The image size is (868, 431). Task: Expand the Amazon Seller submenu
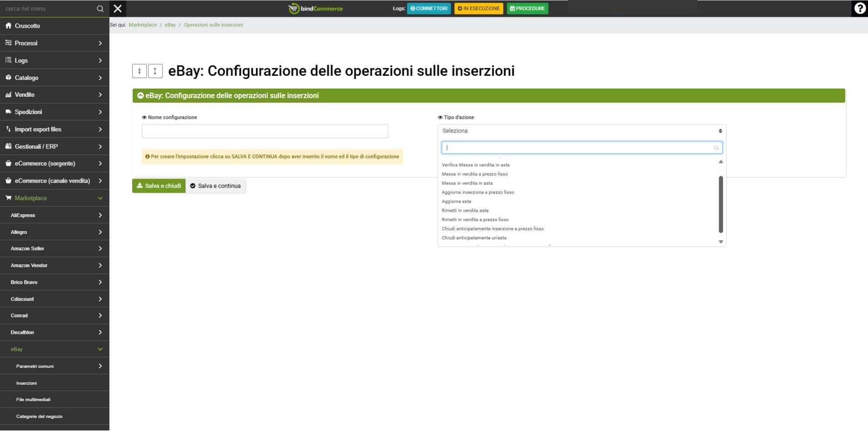tap(55, 248)
